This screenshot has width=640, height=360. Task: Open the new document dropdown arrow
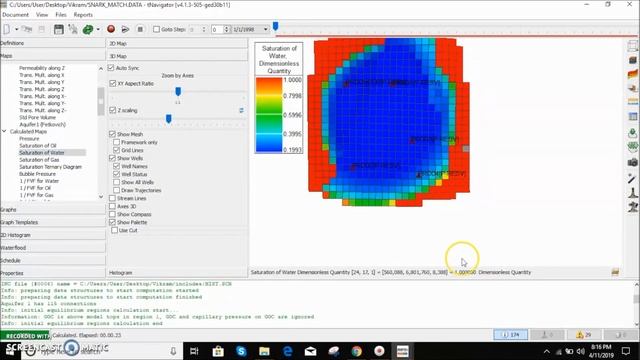pyautogui.click(x=16, y=29)
